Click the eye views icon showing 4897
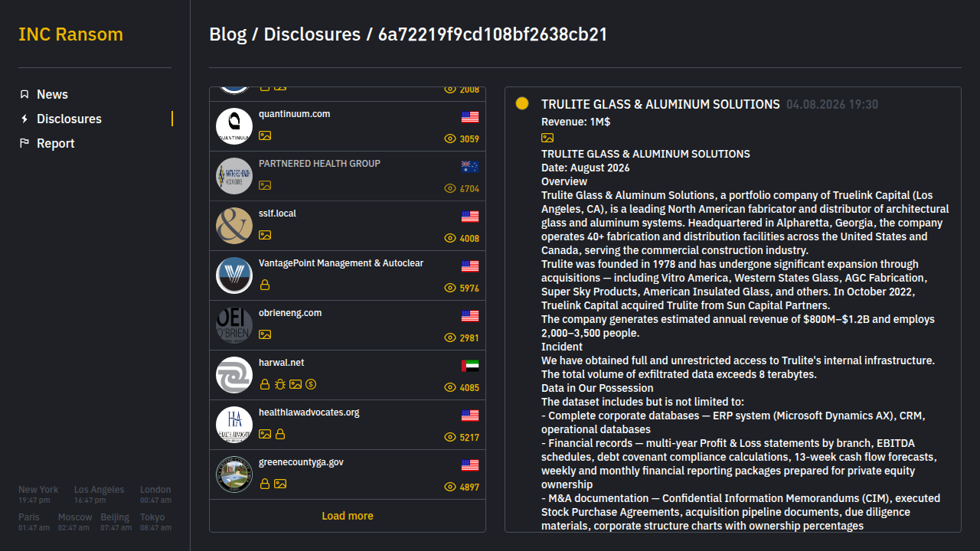 tap(450, 487)
